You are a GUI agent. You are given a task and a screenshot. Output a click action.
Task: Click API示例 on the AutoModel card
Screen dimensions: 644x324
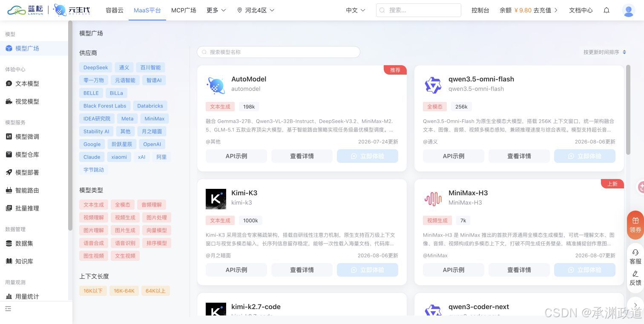(236, 156)
